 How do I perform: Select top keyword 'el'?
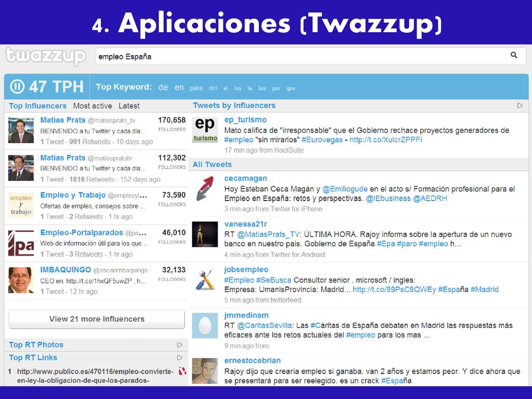225,88
